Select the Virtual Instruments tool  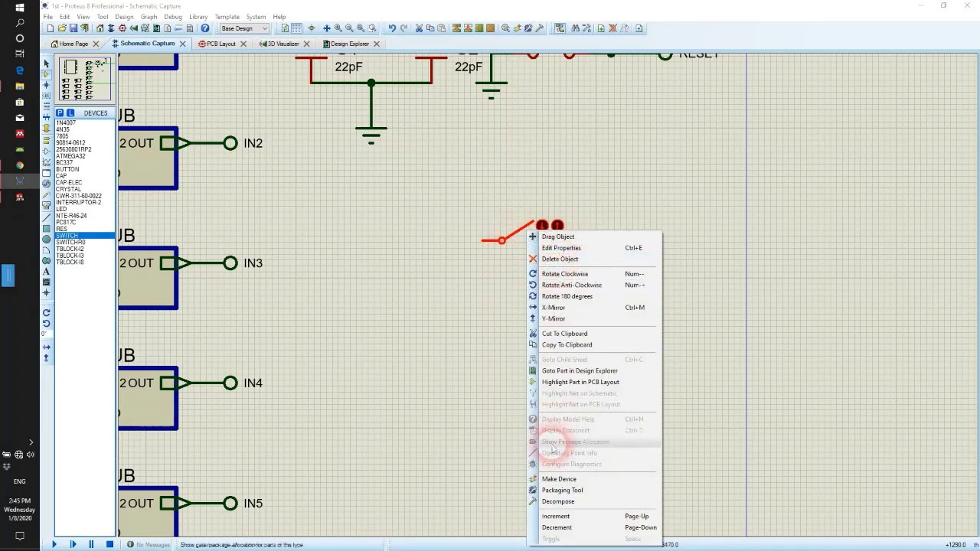(47, 205)
